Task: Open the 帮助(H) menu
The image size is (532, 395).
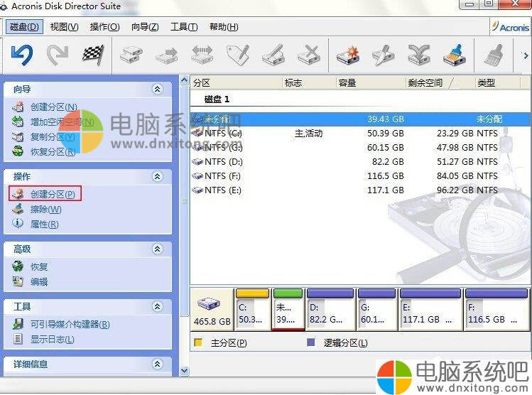Action: [x=224, y=26]
